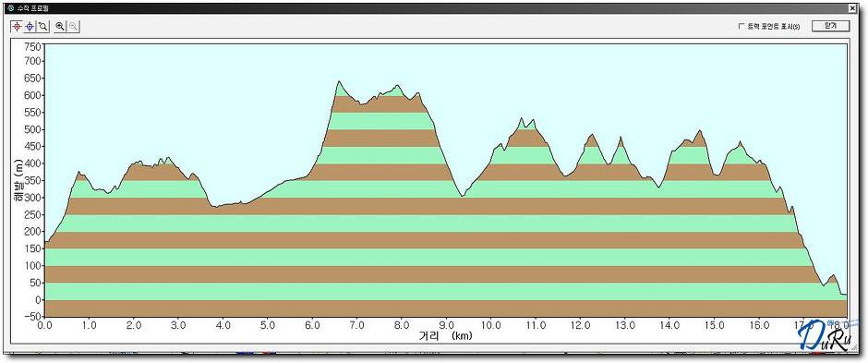Click the valley bottom near 9.3 km
Image resolution: width=868 pixels, height=363 pixels.
[x=462, y=196]
